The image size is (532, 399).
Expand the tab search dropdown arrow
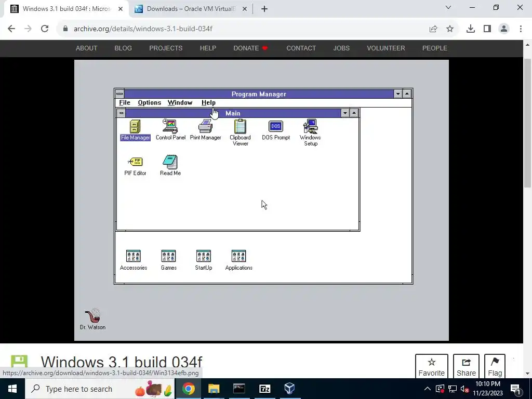448,7
